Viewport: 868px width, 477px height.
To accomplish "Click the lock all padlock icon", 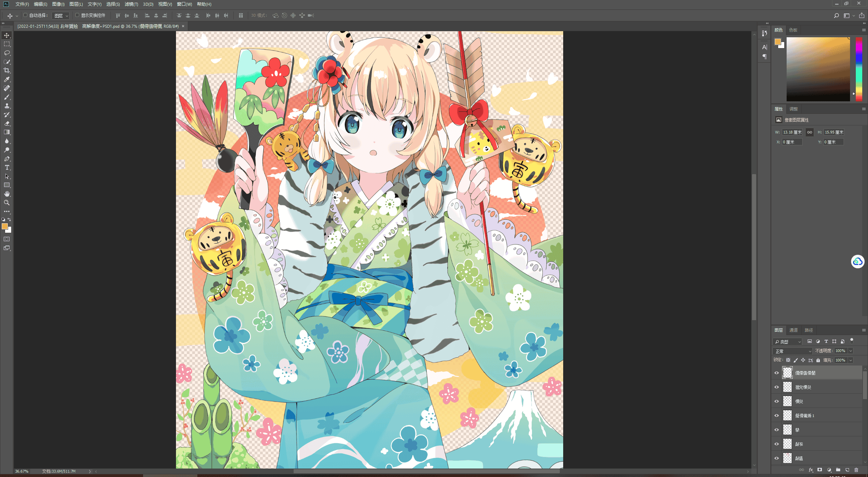I will click(818, 360).
